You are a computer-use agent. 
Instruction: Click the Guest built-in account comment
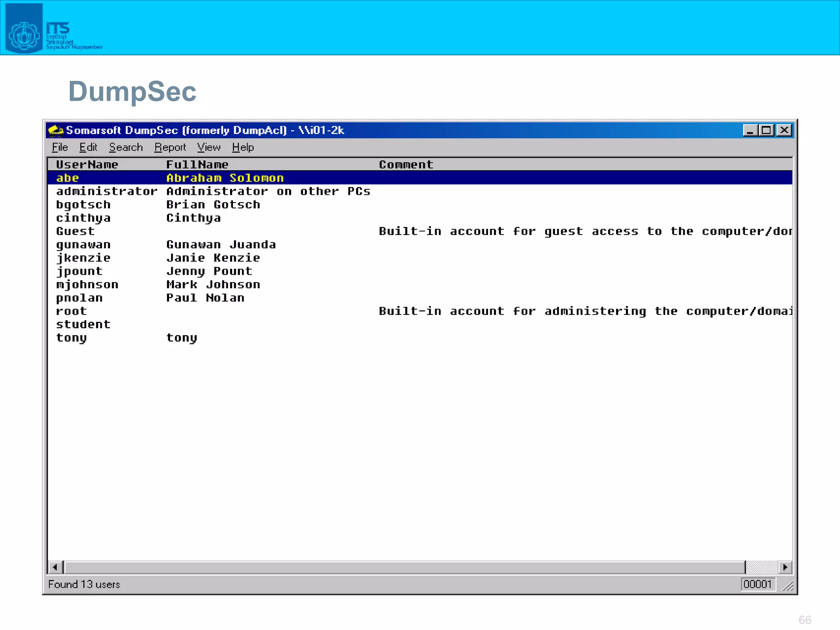585,231
